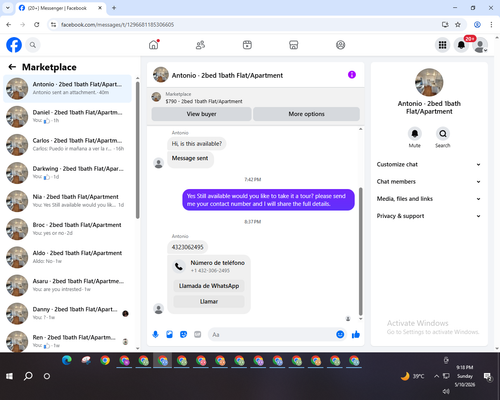The height and width of the screenshot is (400, 500).
Task: Open Antonio conversation in list
Action: (x=68, y=89)
